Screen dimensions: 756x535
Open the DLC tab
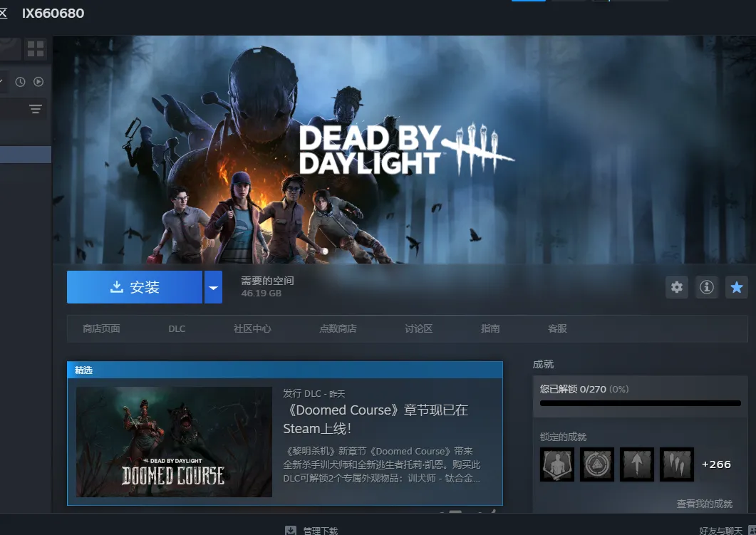(177, 328)
